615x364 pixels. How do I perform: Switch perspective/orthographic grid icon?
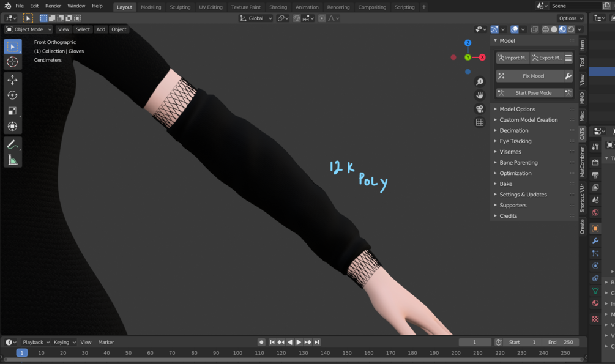(x=480, y=122)
